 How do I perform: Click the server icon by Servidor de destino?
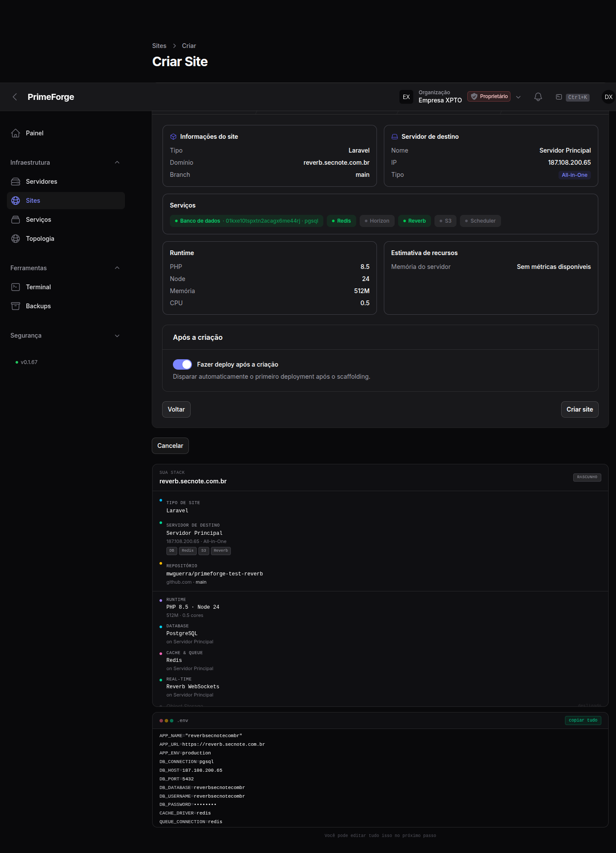click(395, 137)
